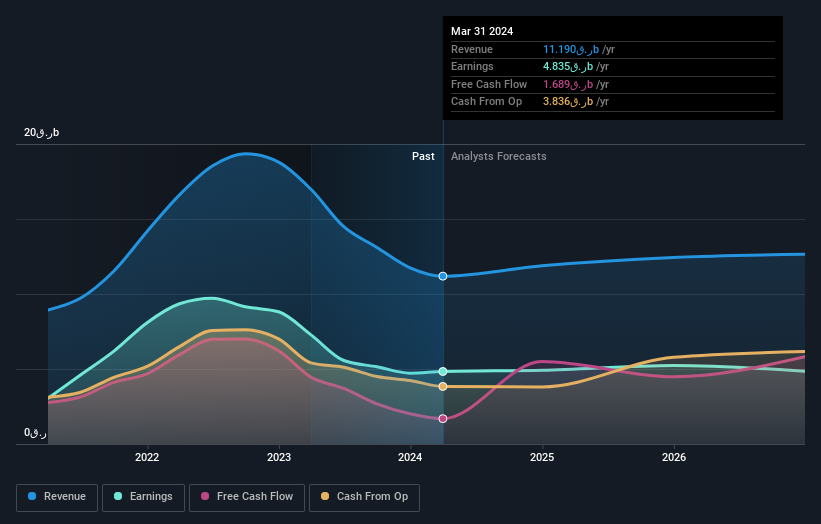Click the Free Cash Flow row label in tooltip
The height and width of the screenshot is (524, 821).
[x=489, y=84]
